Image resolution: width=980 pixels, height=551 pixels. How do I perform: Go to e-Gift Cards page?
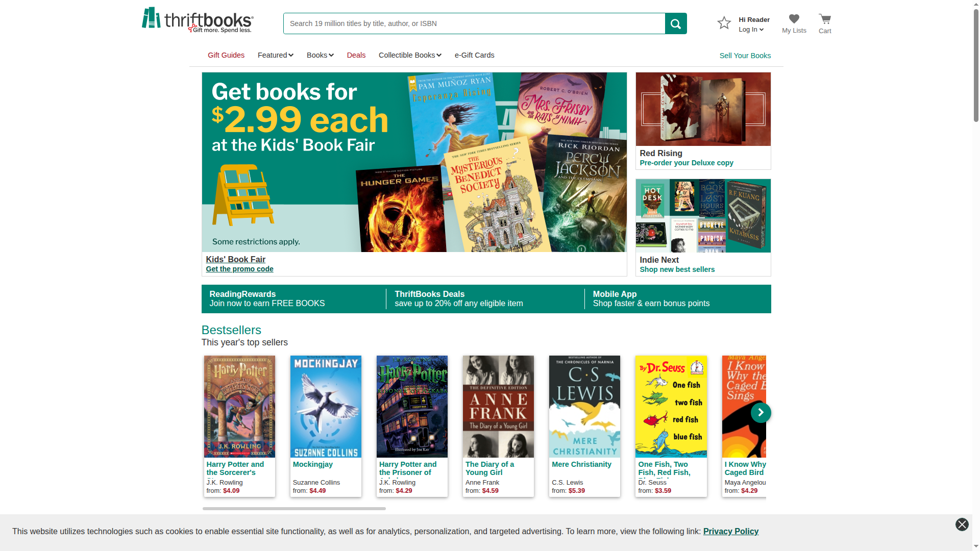474,55
